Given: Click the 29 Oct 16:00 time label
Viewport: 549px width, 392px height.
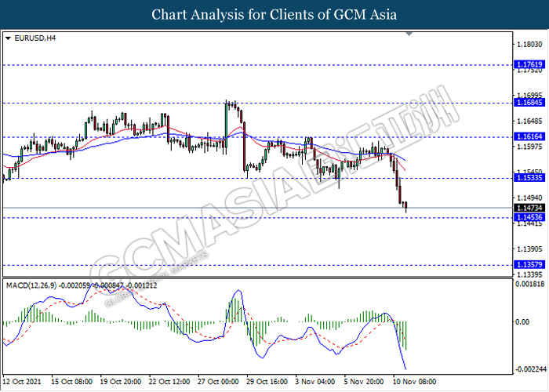Looking at the screenshot, I should click(x=267, y=382).
